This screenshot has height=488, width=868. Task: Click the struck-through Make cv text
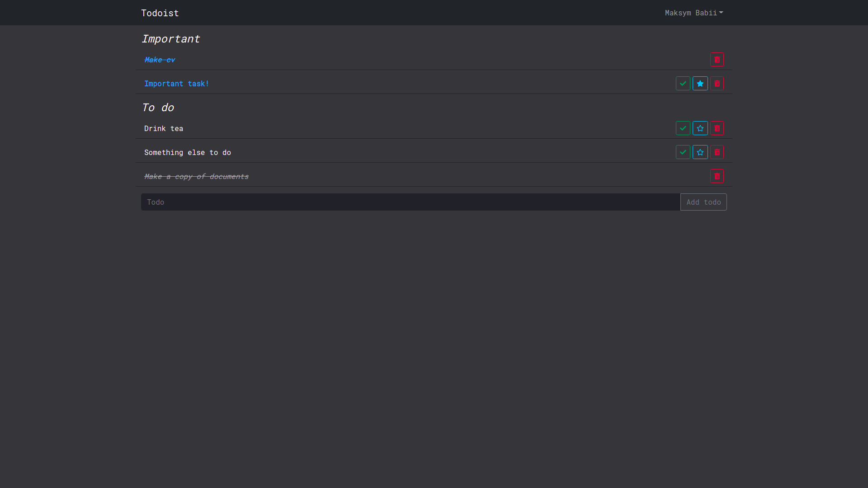[159, 60]
